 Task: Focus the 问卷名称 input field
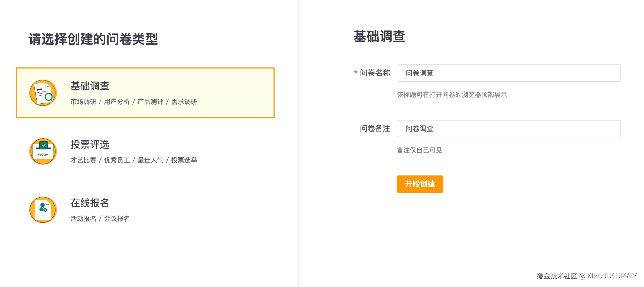coord(509,73)
